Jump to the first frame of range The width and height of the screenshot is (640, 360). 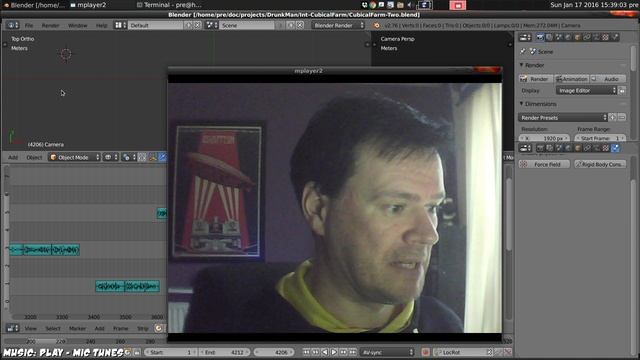point(306,352)
